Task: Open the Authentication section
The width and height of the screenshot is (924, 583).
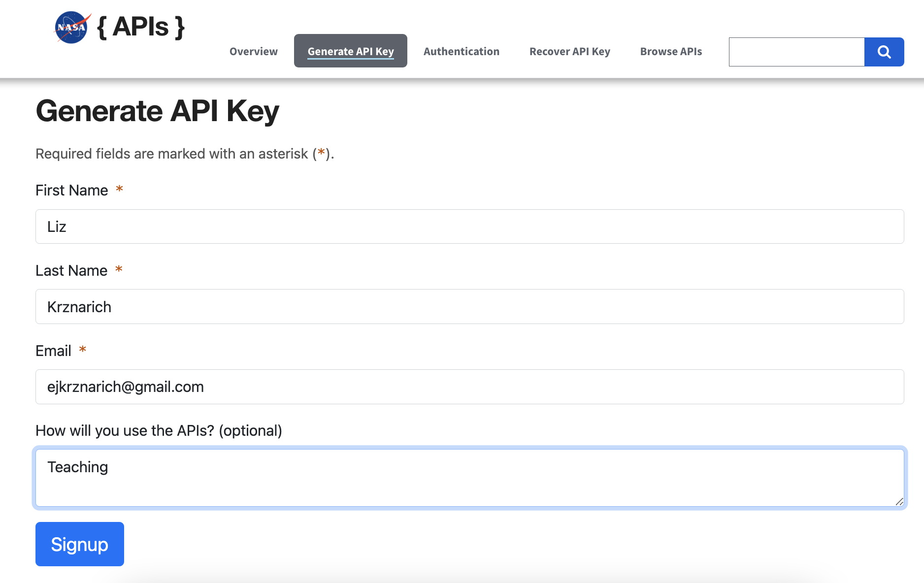Action: pos(461,52)
